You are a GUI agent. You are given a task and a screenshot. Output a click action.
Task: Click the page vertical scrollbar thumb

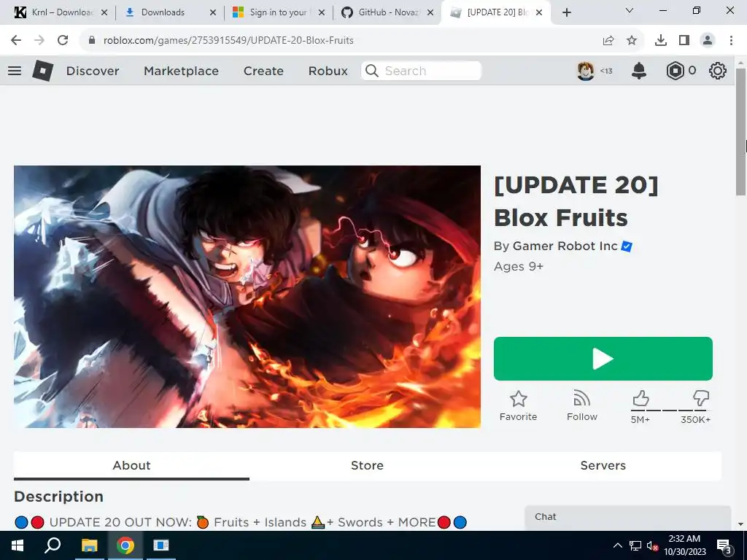pos(740,131)
